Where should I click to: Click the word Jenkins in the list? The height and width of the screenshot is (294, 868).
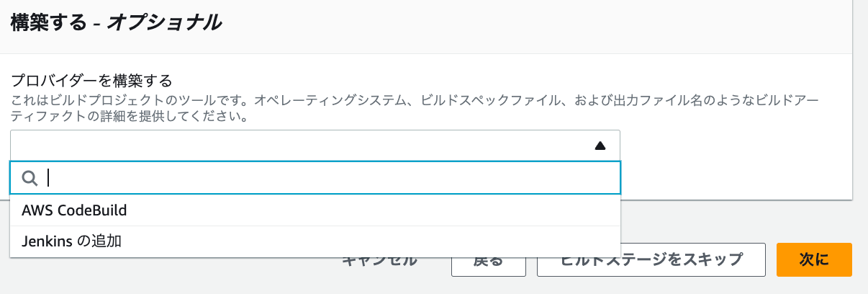[x=47, y=241]
